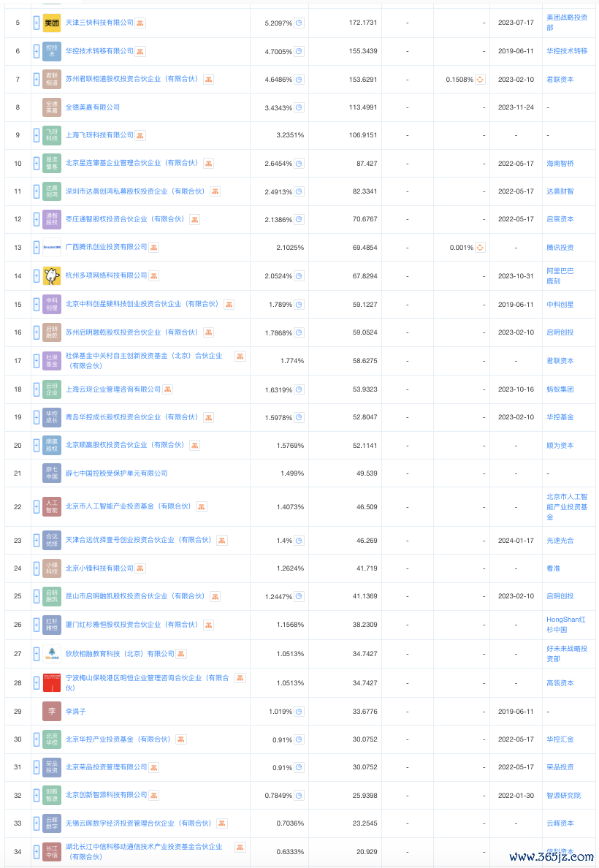599x868 pixels.
Task: Expand 枣庄通智股权投资合伙企业 details
Action: point(37,219)
